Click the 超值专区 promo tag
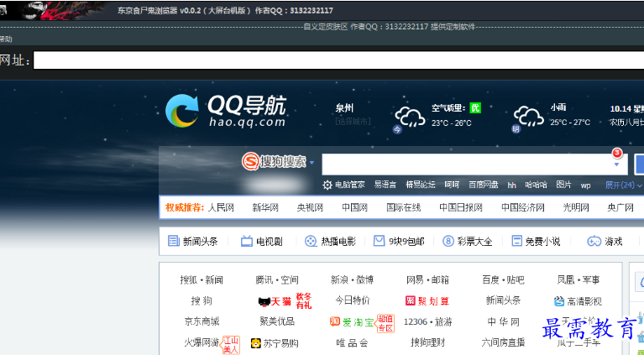 click(385, 323)
